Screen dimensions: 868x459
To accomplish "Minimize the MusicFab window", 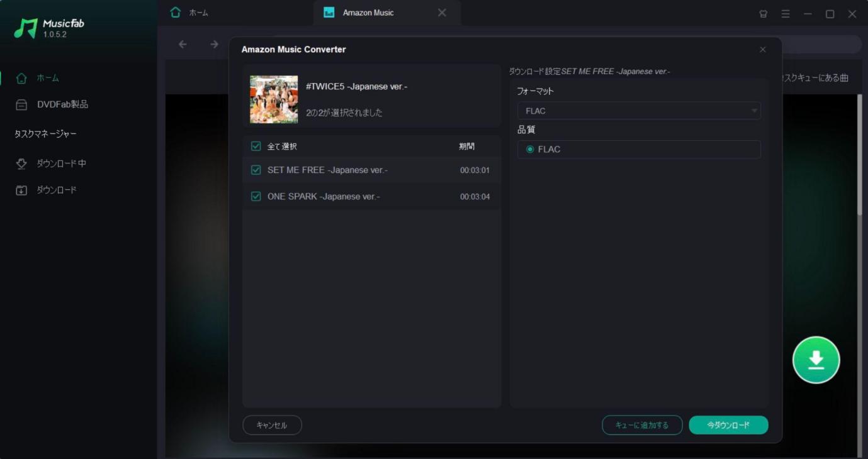I will (x=808, y=14).
